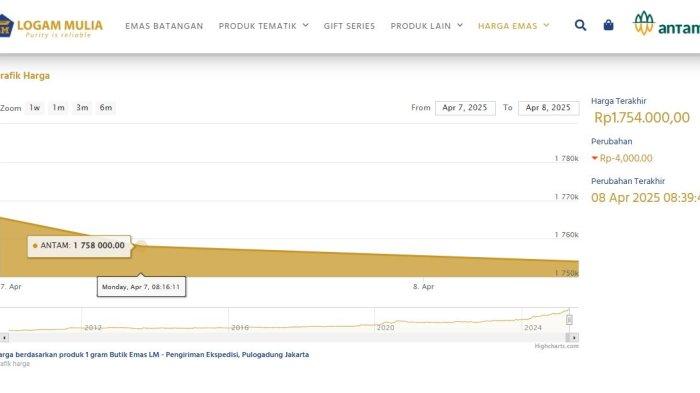The height and width of the screenshot is (393, 700).
Task: Edit the To date field
Action: click(549, 108)
